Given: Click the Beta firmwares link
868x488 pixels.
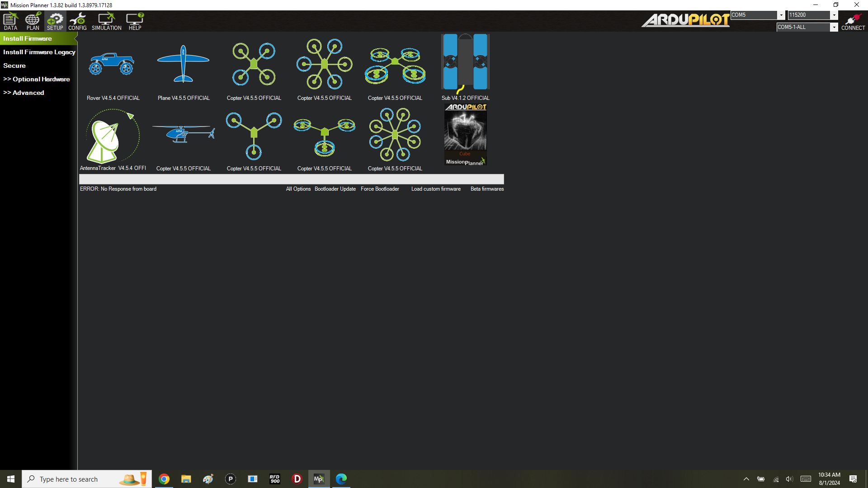Looking at the screenshot, I should [x=487, y=189].
